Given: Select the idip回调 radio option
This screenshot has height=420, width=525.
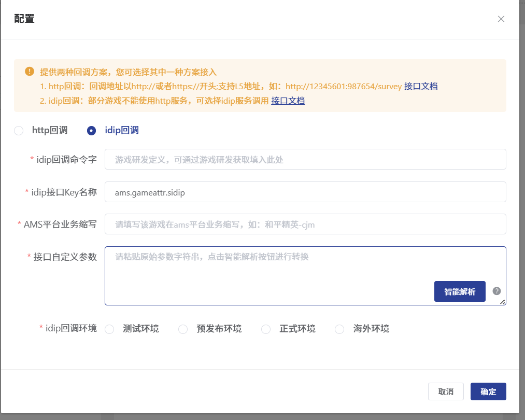Looking at the screenshot, I should click(92, 131).
